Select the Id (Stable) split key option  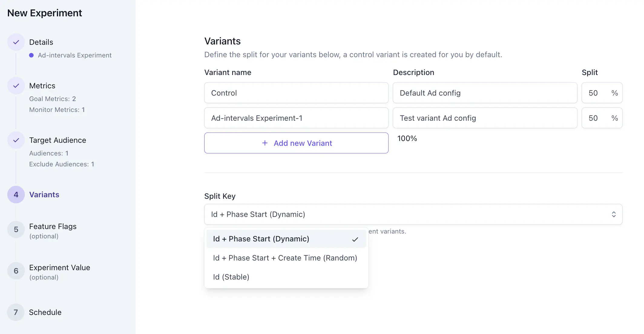click(231, 277)
